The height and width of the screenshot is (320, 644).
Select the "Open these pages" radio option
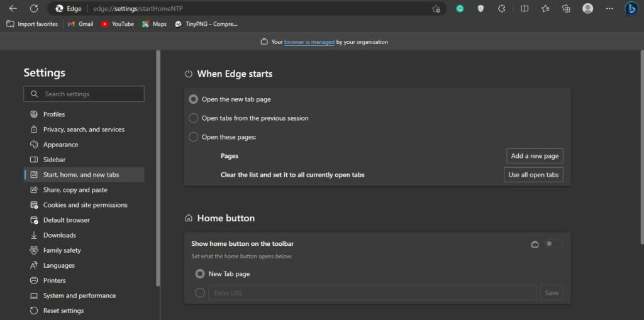click(x=194, y=137)
